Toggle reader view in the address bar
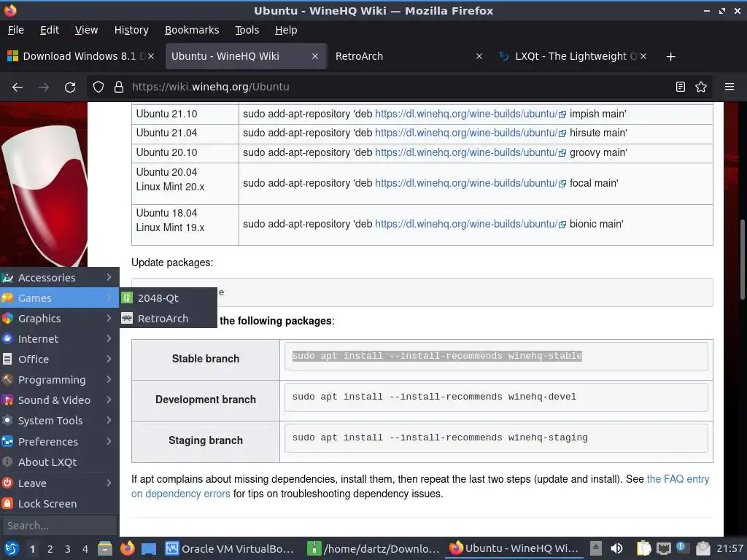 pyautogui.click(x=681, y=87)
